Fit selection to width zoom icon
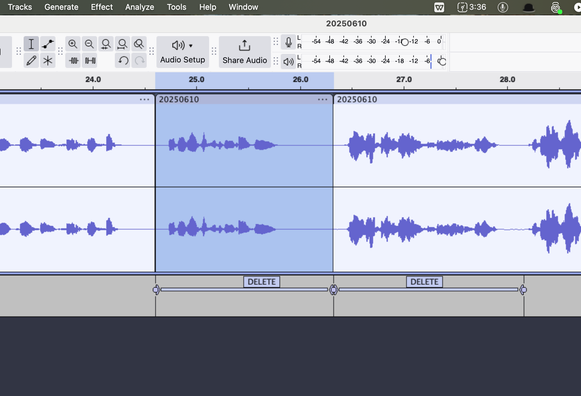 click(106, 44)
